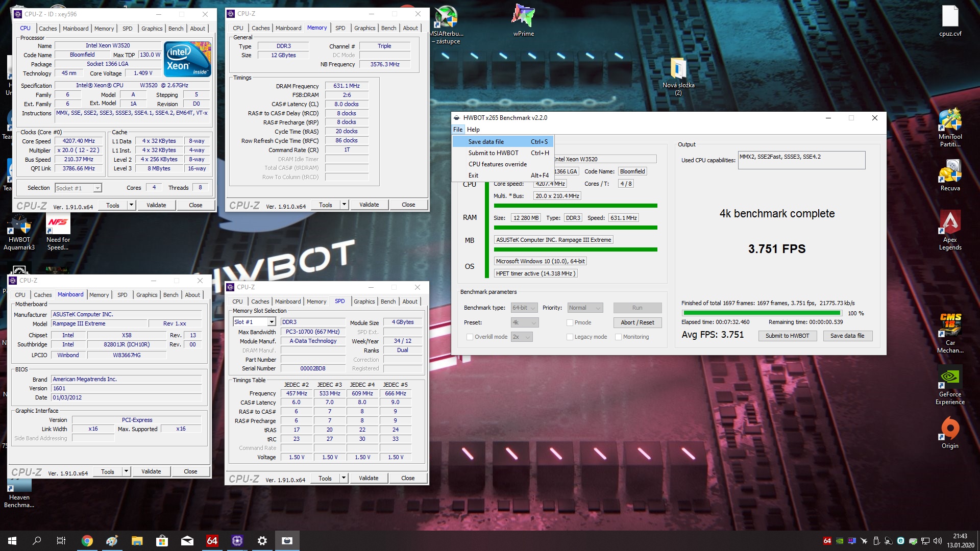Launch the Recuva desktop icon

click(950, 175)
